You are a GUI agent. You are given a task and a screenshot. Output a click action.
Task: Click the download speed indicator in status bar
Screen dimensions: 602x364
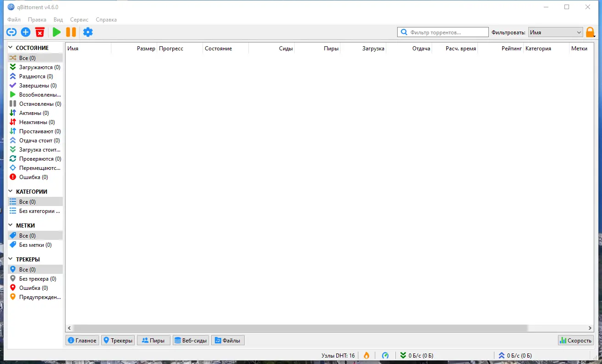point(416,355)
